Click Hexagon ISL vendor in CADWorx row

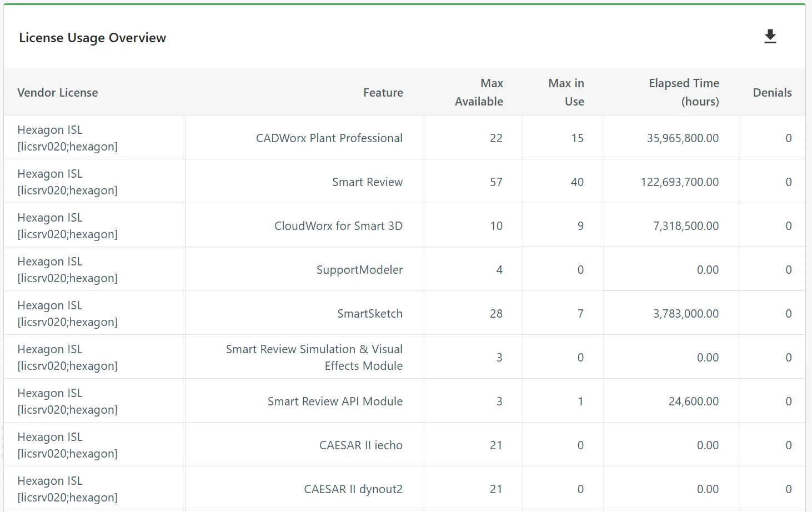[67, 138]
